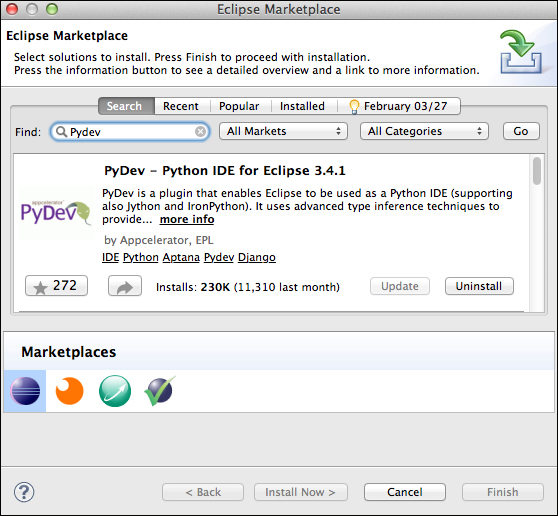Click the Django tag link

(x=257, y=257)
